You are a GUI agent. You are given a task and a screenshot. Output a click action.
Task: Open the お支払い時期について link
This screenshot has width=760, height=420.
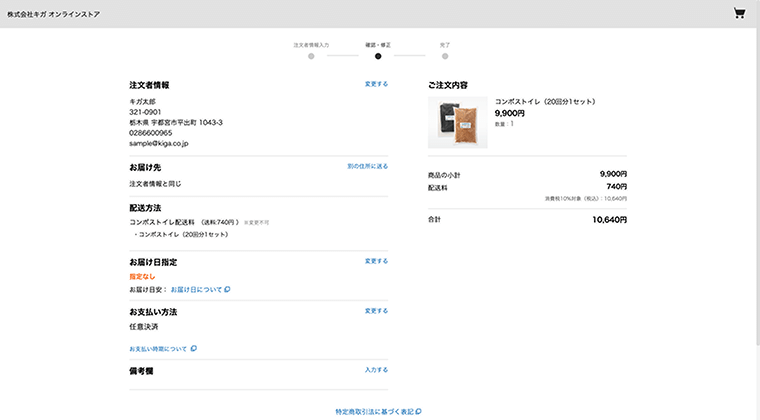tap(158, 349)
